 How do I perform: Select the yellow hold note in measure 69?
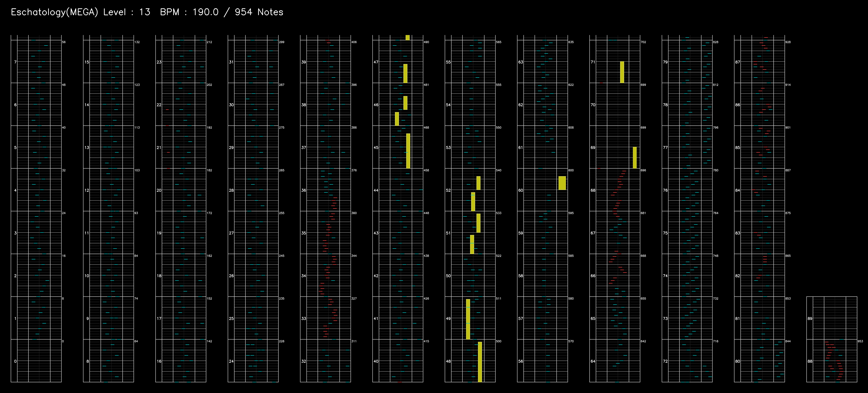tap(635, 158)
